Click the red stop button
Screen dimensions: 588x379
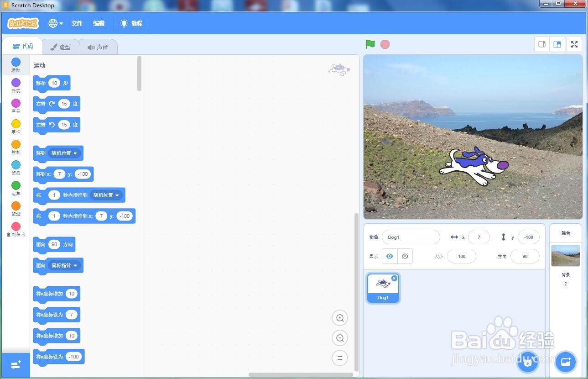coord(385,44)
